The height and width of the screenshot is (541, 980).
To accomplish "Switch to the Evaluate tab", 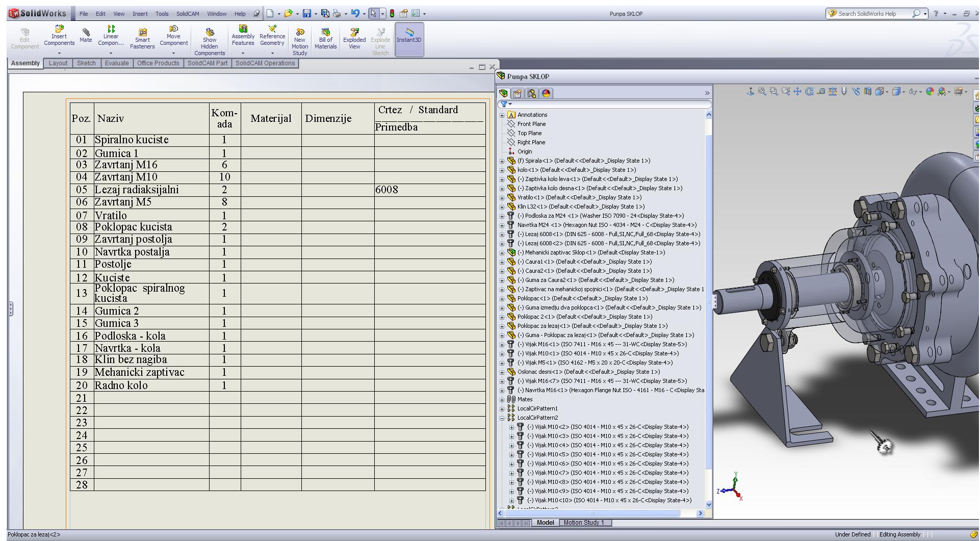I will click(117, 63).
